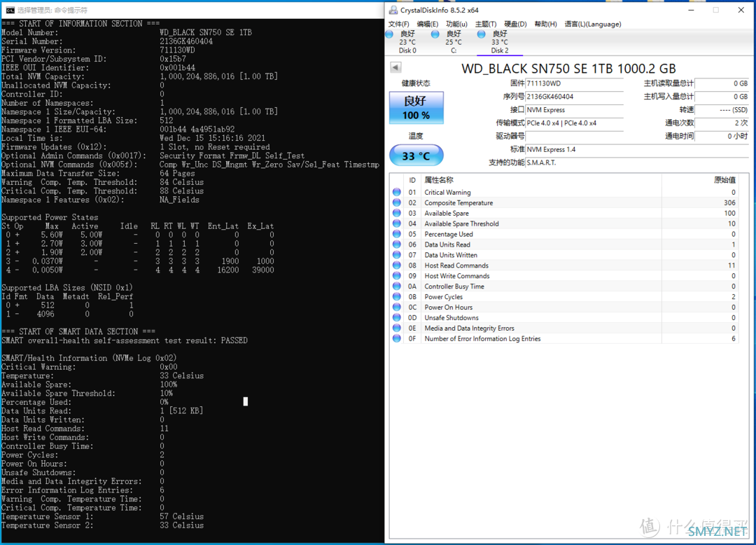Click the status orb for Host Read Commands
This screenshot has width=756, height=545.
pyautogui.click(x=396, y=265)
